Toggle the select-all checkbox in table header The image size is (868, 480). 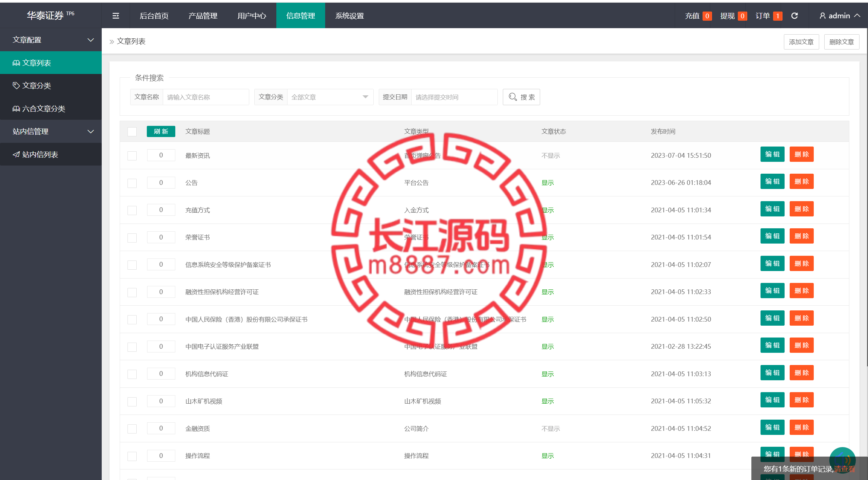tap(132, 132)
